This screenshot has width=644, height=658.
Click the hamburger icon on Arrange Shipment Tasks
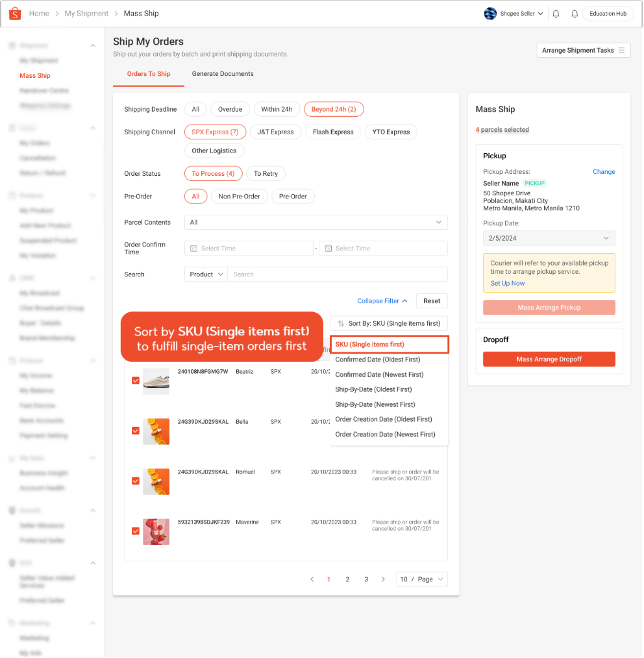[x=621, y=49]
